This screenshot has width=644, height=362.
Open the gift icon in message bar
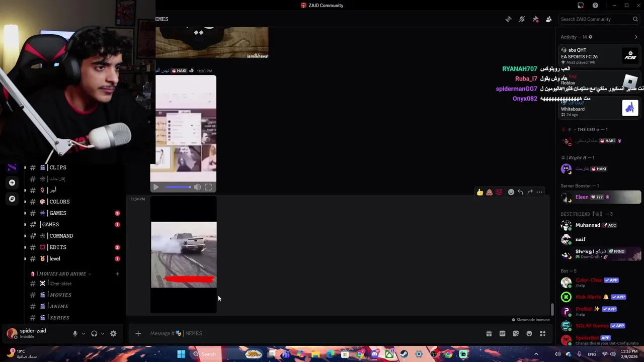click(489, 333)
